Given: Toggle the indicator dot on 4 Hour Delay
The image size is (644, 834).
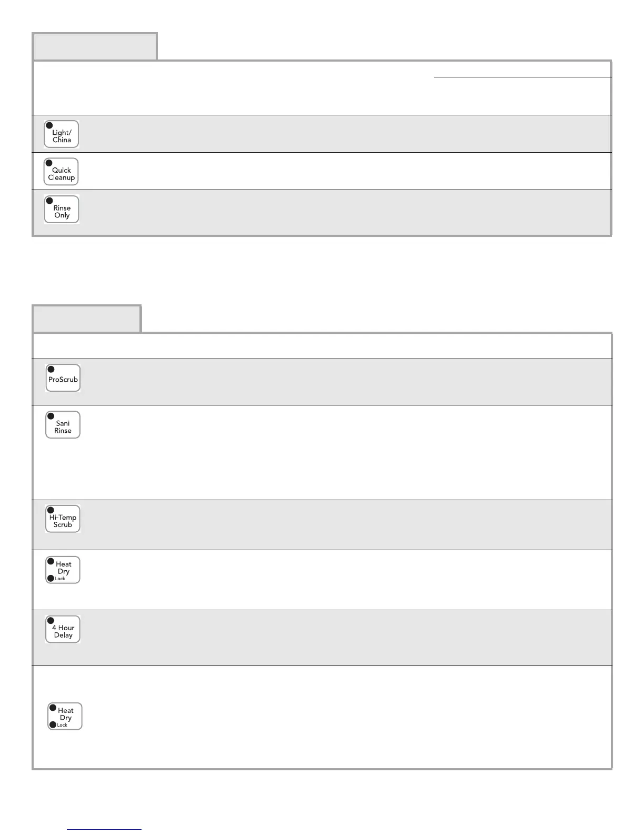Looking at the screenshot, I should coord(51,621).
